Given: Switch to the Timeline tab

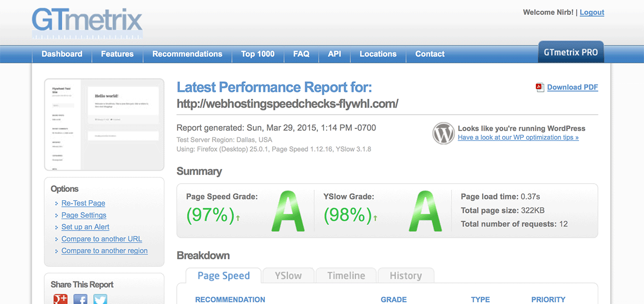Looking at the screenshot, I should click(346, 276).
